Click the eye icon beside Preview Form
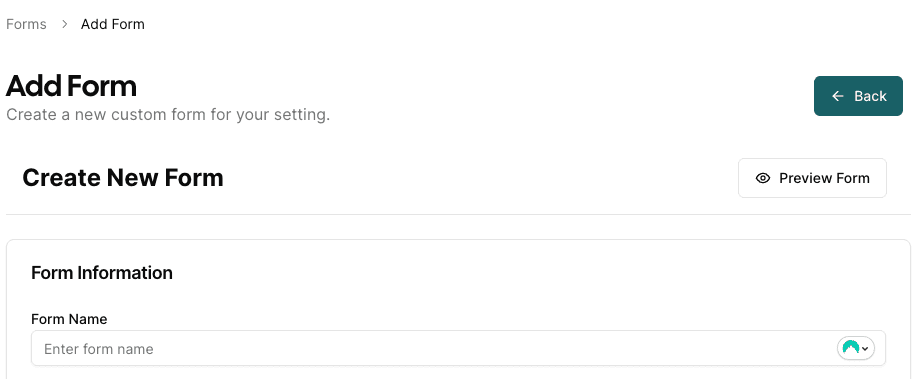This screenshot has height=379, width=916. (x=762, y=178)
